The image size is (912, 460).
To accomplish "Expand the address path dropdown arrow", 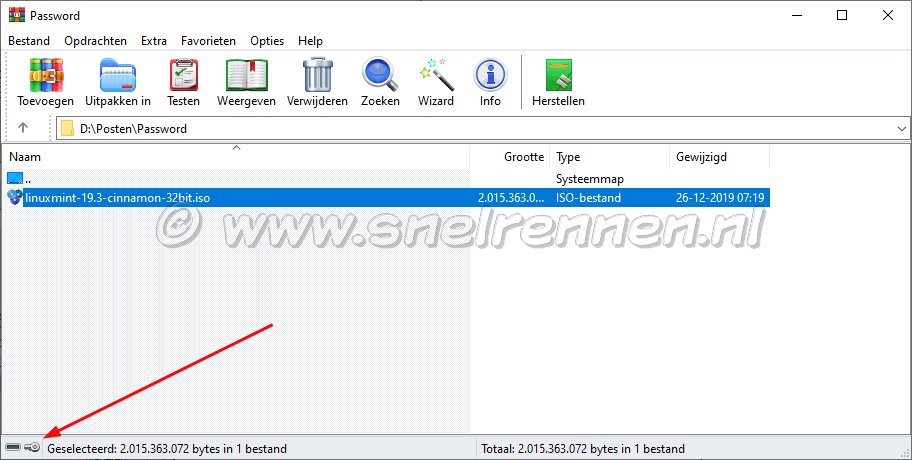I will click(x=902, y=129).
